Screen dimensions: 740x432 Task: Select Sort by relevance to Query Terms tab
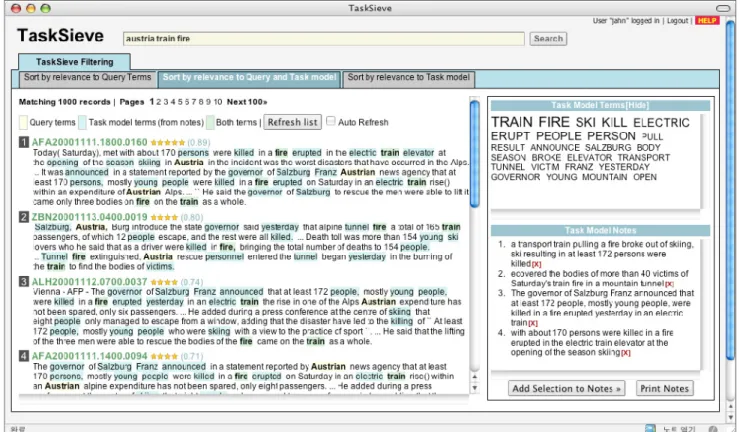87,78
